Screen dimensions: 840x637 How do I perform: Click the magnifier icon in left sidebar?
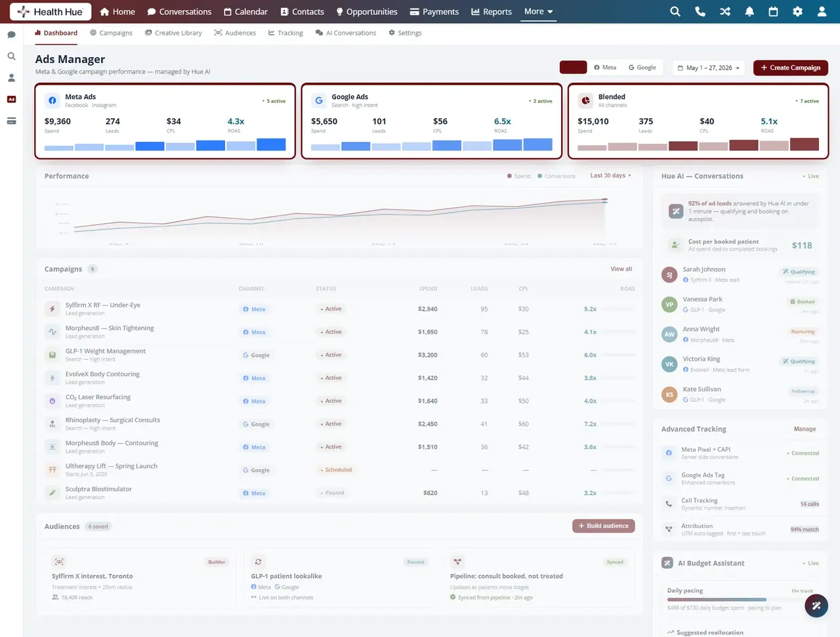click(11, 56)
